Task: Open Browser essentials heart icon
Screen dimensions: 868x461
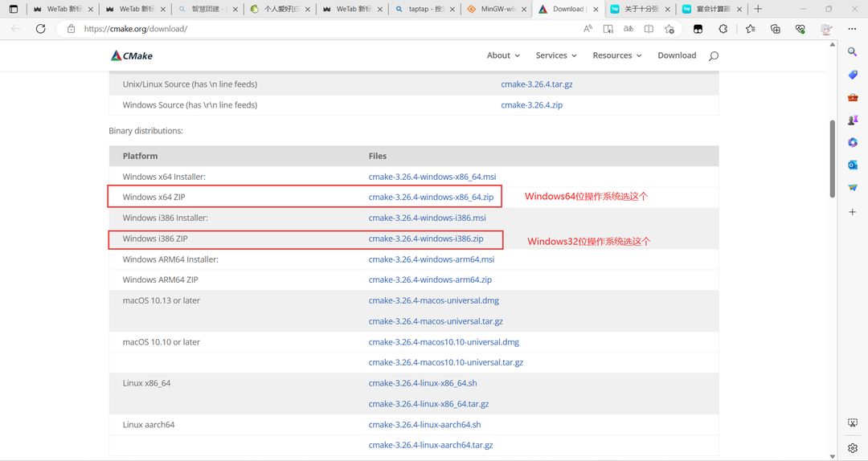Action: pos(800,29)
